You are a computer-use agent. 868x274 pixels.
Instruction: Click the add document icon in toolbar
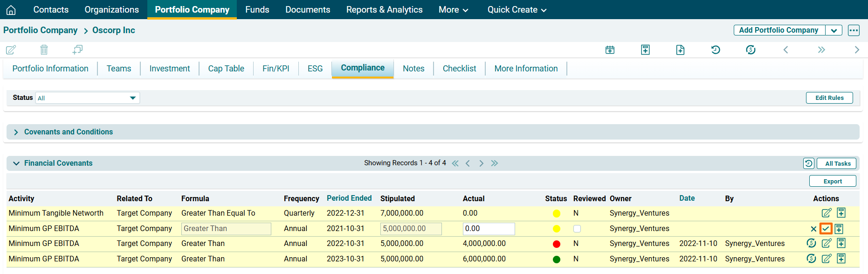tap(680, 50)
